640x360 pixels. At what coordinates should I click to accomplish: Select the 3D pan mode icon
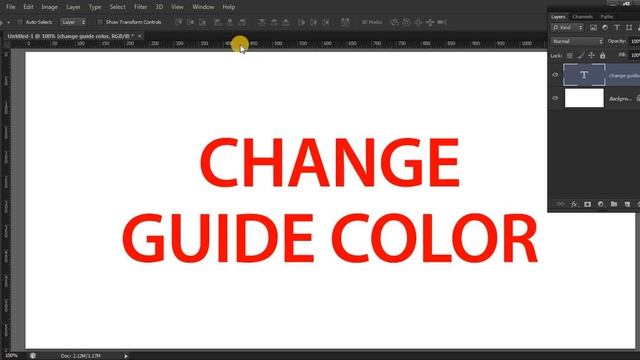[x=418, y=22]
